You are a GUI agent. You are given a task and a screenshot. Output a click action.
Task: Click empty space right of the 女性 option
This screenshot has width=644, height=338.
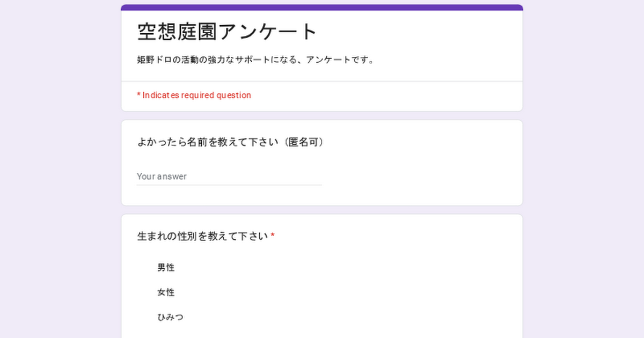(x=349, y=292)
